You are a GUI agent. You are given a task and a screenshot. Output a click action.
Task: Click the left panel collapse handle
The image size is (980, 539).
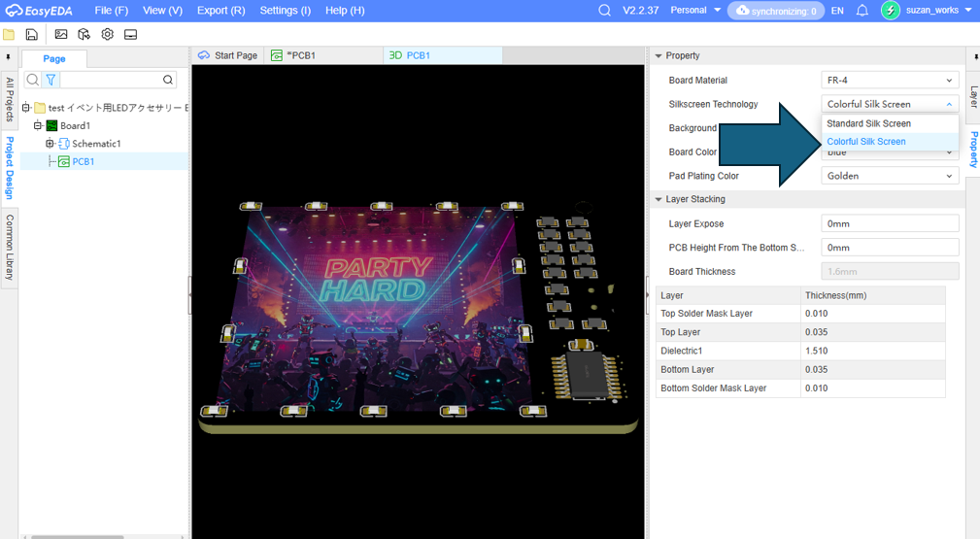coord(189,295)
